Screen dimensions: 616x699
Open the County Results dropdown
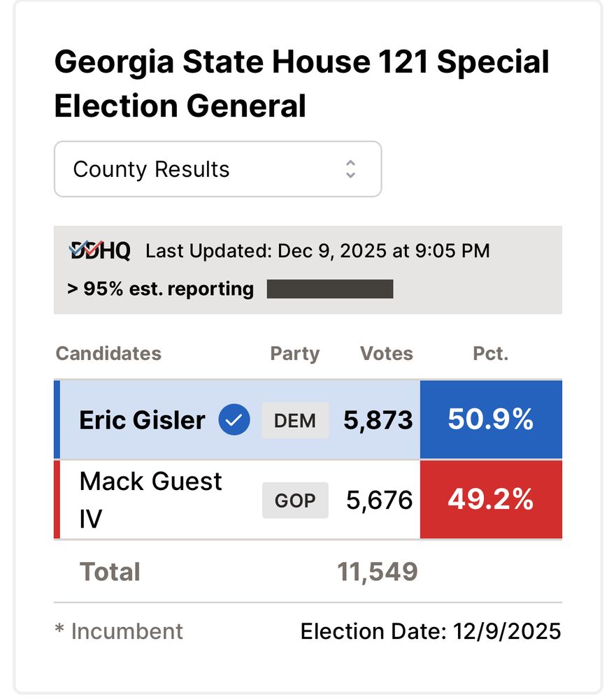pos(217,169)
